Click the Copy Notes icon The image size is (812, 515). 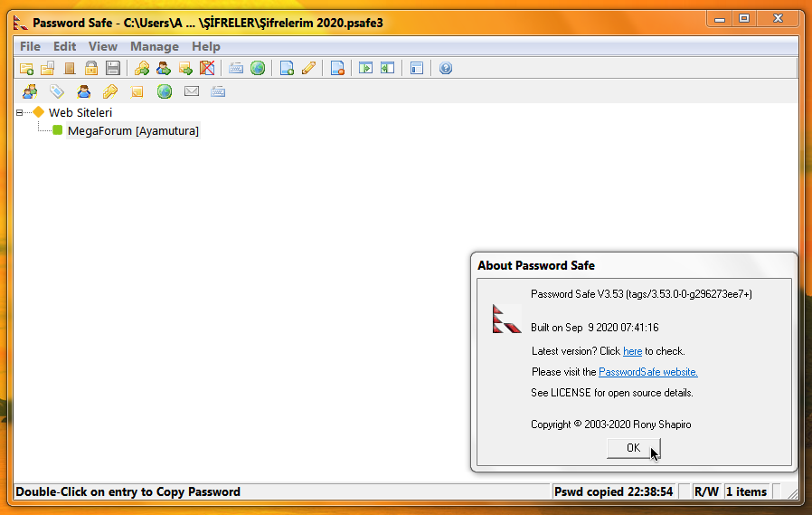(184, 68)
